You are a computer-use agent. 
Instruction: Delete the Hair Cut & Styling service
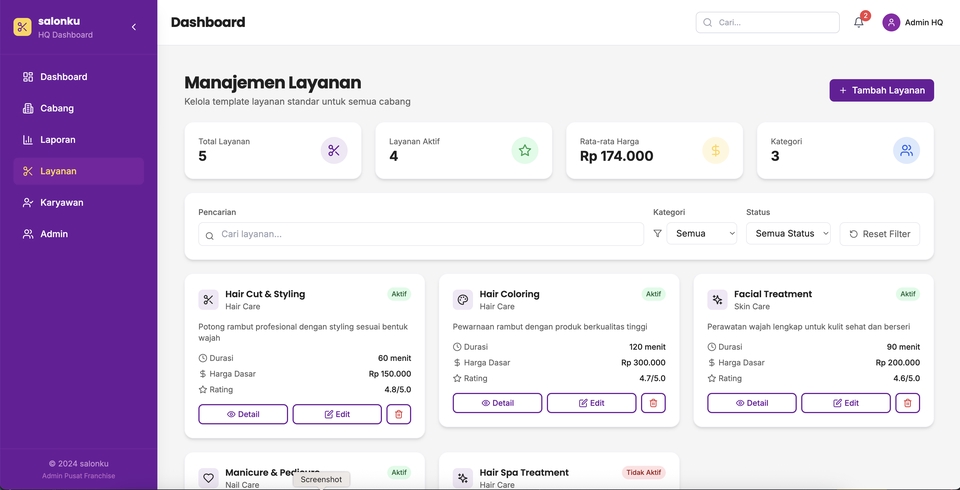pos(398,414)
